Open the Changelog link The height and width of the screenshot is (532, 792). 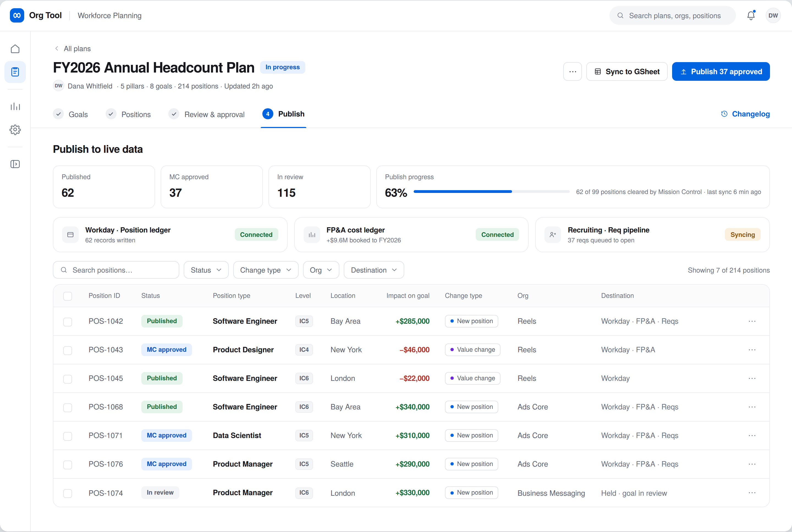click(x=745, y=114)
